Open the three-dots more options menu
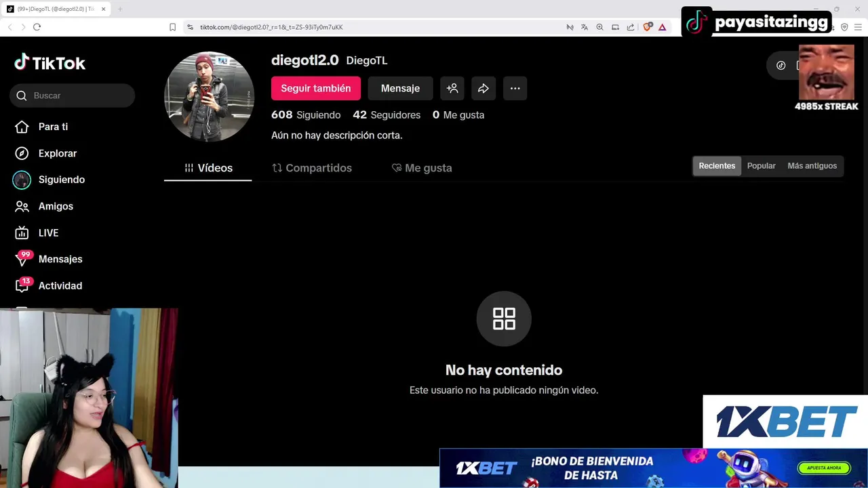 click(515, 88)
